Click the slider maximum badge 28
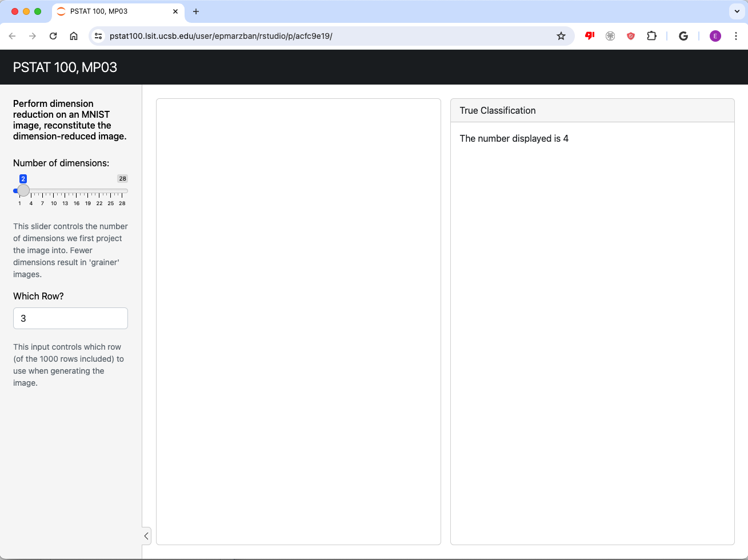The height and width of the screenshot is (560, 748). tap(122, 179)
